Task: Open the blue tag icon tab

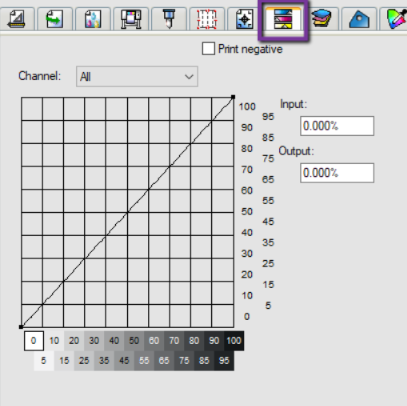Action: [359, 19]
